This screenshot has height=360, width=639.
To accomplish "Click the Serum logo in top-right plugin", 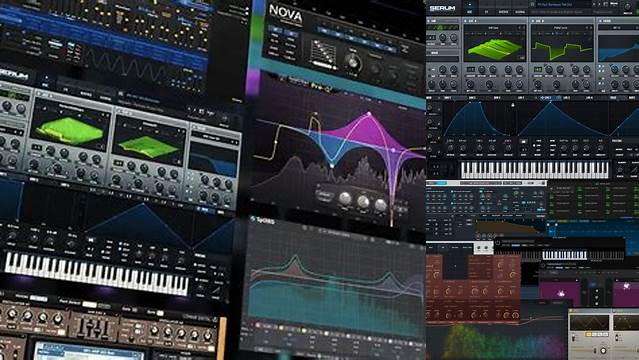I will [442, 8].
